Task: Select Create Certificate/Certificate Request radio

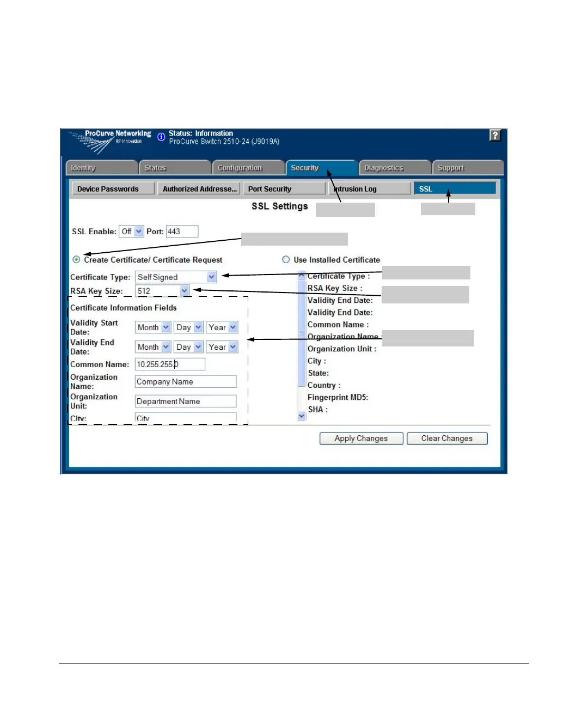Action: pyautogui.click(x=76, y=259)
